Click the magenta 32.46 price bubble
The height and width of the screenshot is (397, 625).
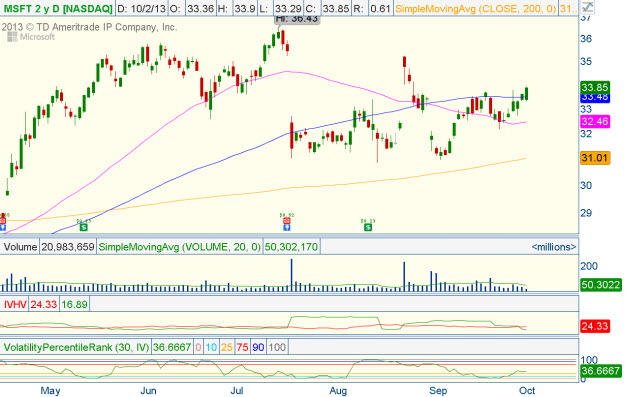(x=595, y=122)
